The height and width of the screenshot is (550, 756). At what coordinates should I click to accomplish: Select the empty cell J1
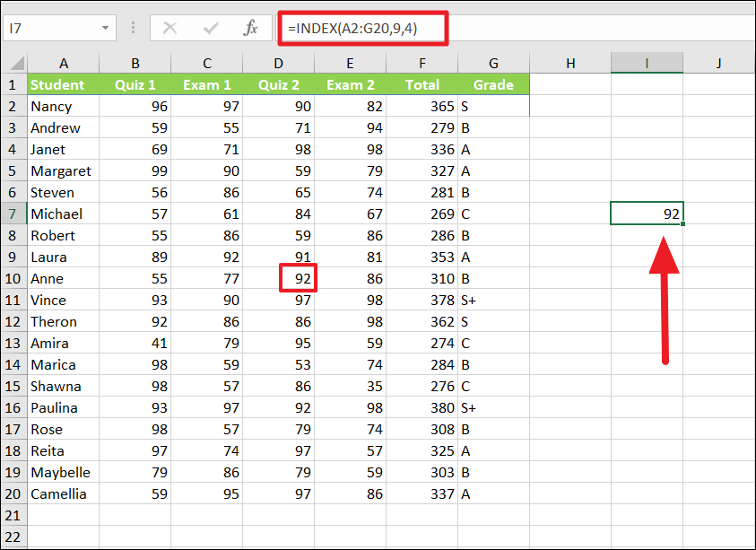coord(718,84)
